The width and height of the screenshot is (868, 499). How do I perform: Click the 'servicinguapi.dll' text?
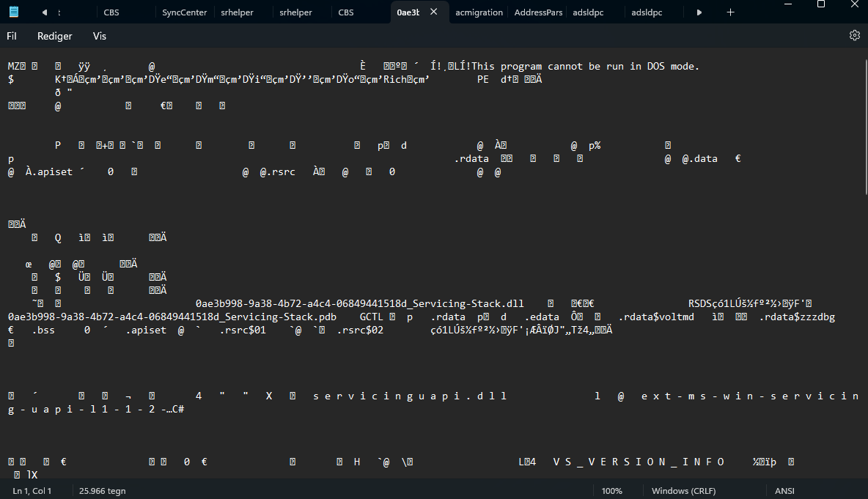click(x=410, y=396)
